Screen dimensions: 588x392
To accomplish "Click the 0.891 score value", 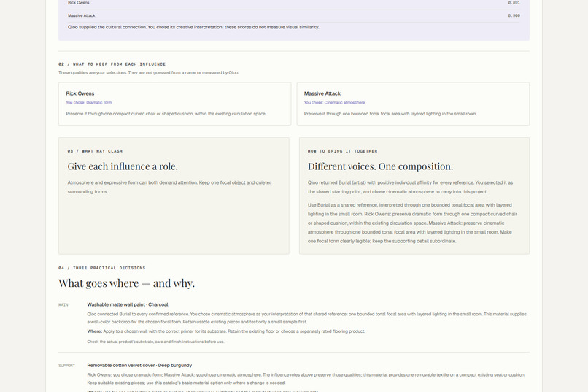I will click(514, 3).
